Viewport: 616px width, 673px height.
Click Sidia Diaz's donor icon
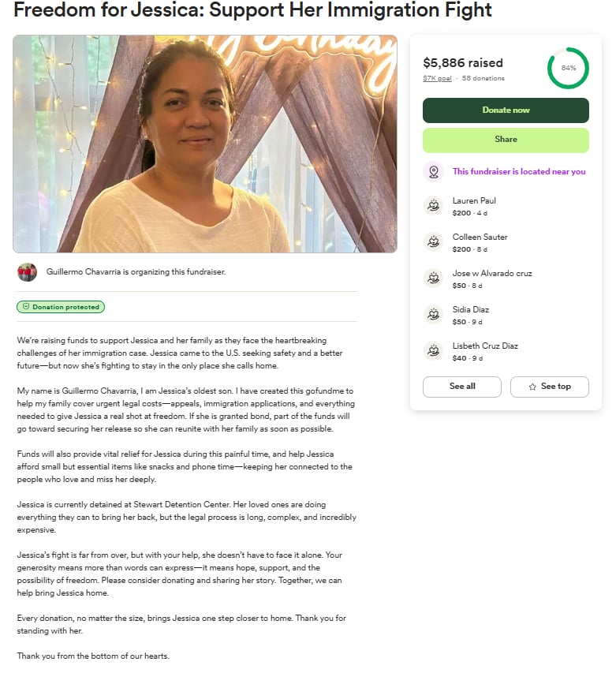pyautogui.click(x=433, y=315)
